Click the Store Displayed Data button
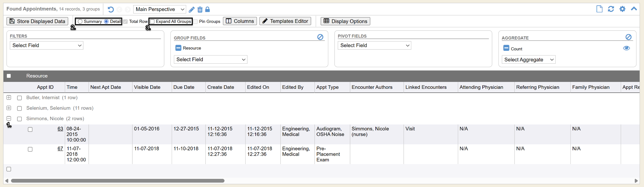Screen dimensions: 644x187 click(x=37, y=21)
